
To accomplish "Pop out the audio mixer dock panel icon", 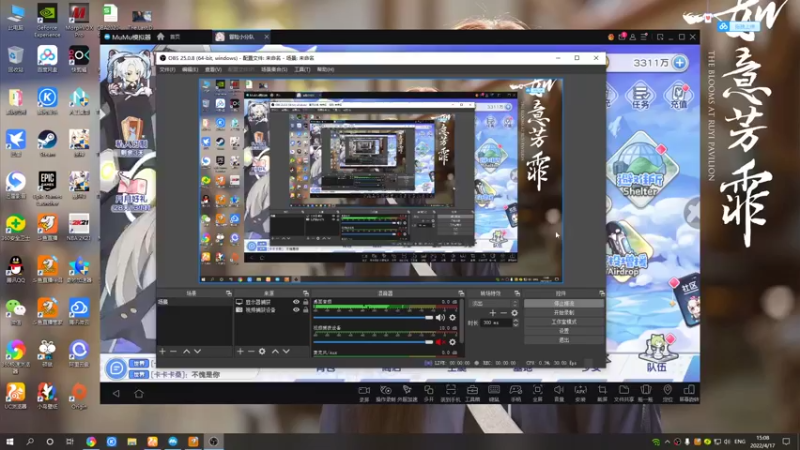I will coord(461,293).
